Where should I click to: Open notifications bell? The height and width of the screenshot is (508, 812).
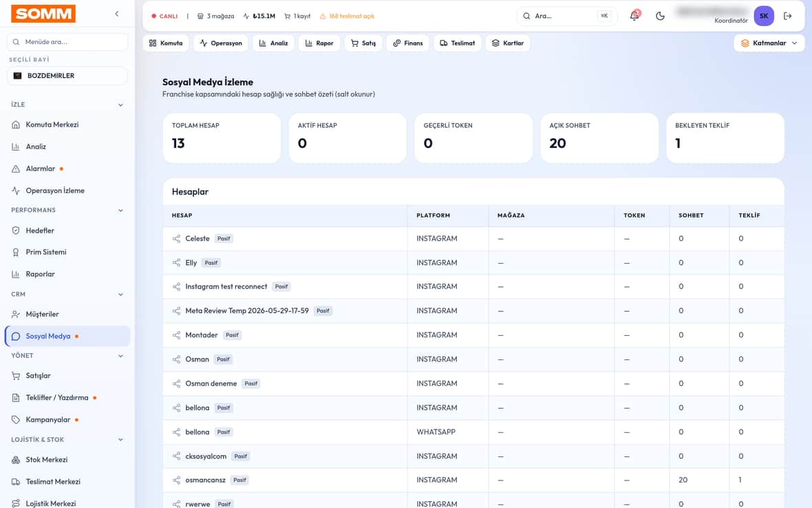tap(634, 16)
